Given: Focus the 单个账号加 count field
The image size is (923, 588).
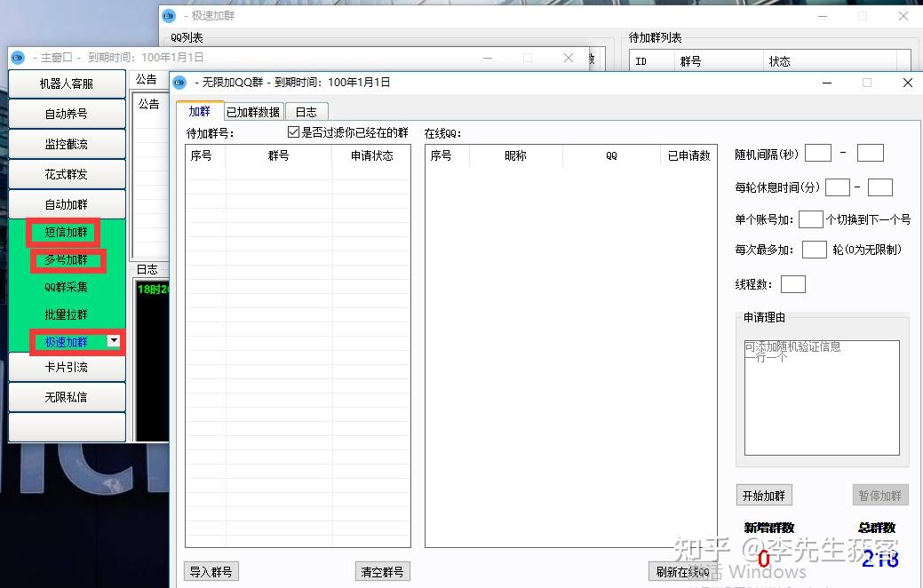Looking at the screenshot, I should [x=810, y=219].
